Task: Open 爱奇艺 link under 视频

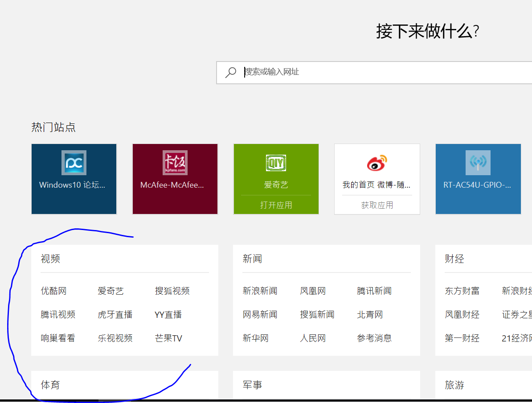Action: (110, 291)
